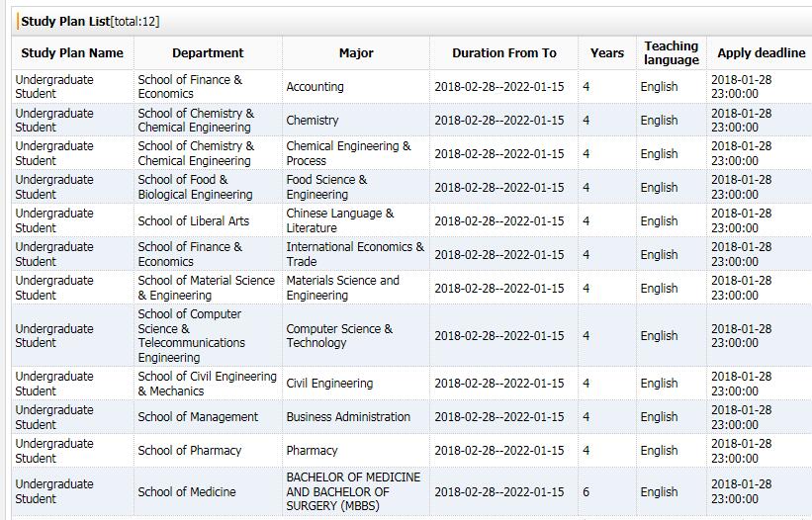
Task: Choose Chinese Language & Literature major
Action: [339, 220]
